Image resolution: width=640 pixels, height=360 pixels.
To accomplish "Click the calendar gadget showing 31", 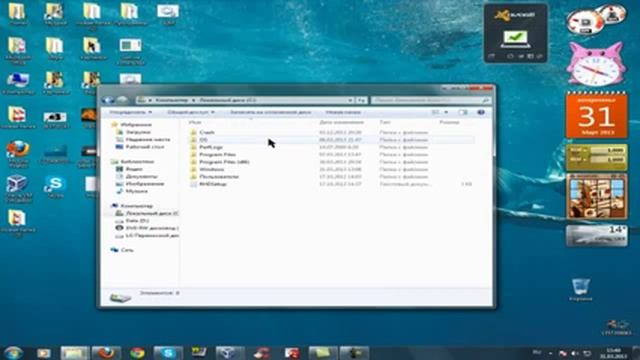I will coord(596,116).
